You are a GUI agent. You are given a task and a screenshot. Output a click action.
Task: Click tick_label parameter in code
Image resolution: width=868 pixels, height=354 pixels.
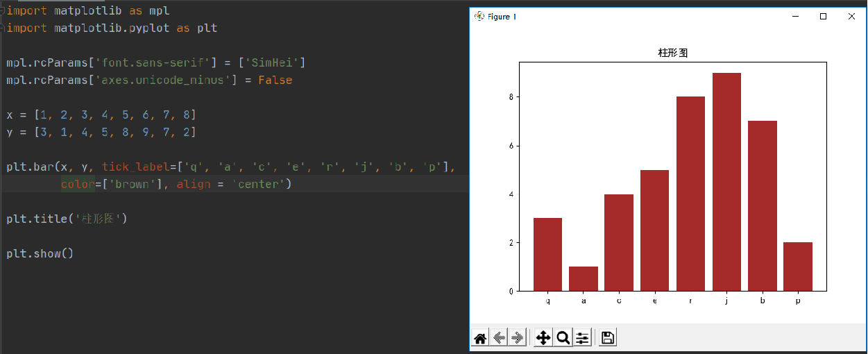(136, 167)
